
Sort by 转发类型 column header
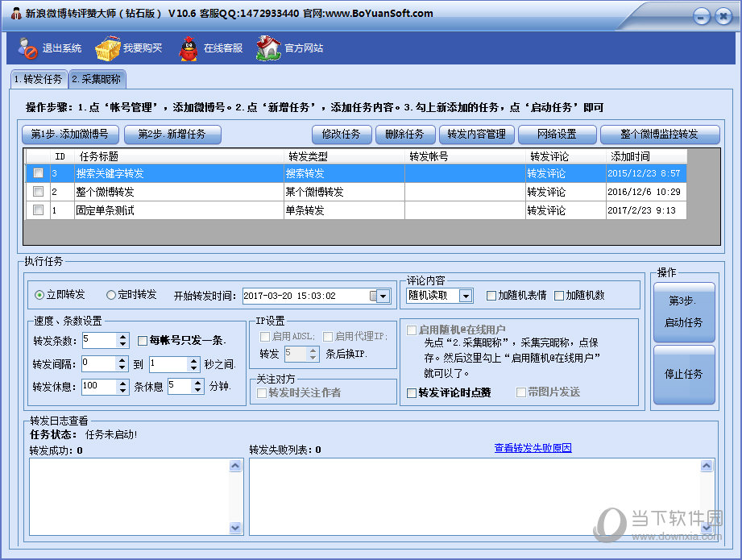pos(345,156)
